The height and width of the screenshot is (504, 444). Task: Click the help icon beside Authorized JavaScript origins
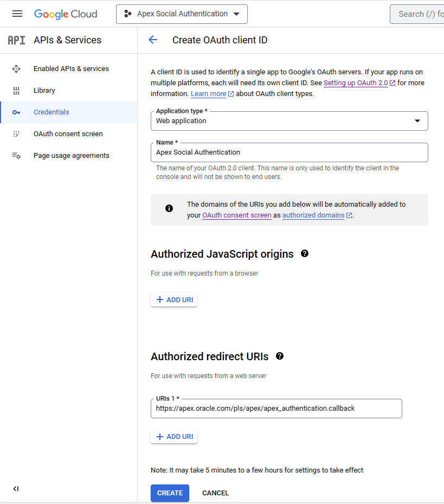coord(305,253)
